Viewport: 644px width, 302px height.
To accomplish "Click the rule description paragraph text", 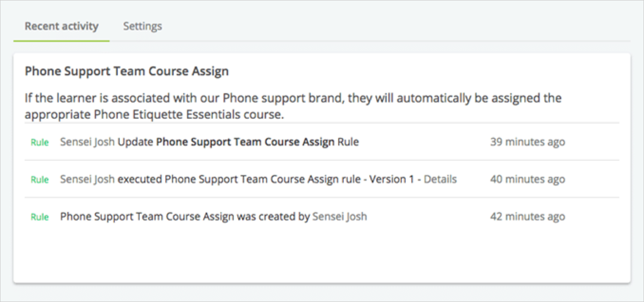I will click(293, 106).
